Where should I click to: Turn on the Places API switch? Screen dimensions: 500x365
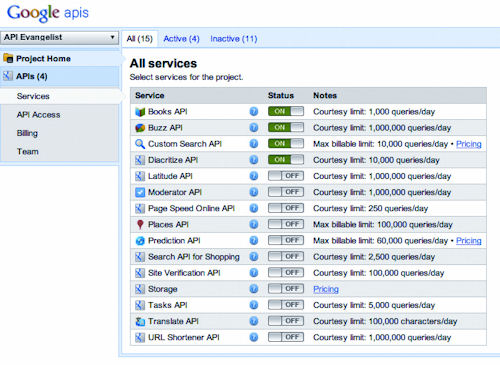286,224
